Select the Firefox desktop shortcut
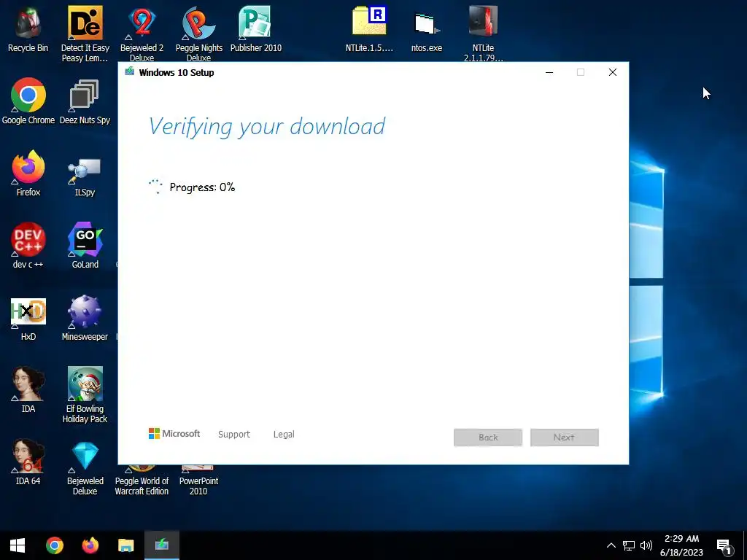Screen dimensions: 747x560 pos(28,174)
